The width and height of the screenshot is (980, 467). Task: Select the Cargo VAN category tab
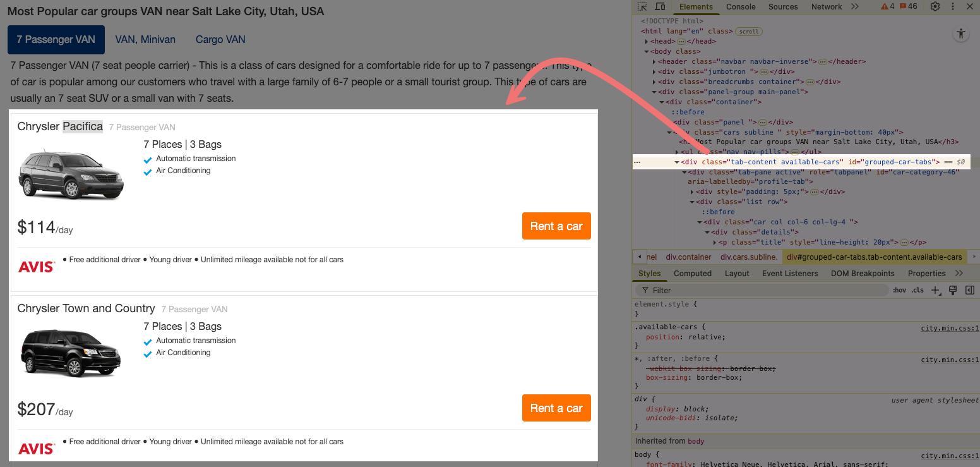(x=220, y=40)
